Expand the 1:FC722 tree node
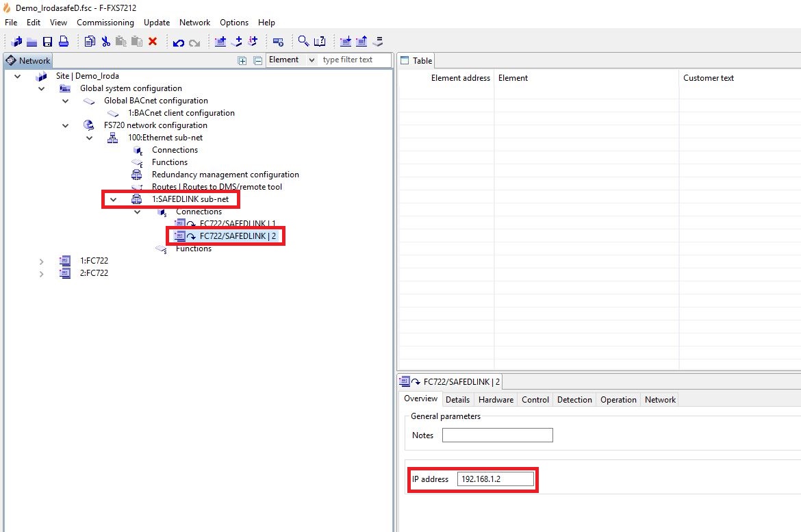 41,261
